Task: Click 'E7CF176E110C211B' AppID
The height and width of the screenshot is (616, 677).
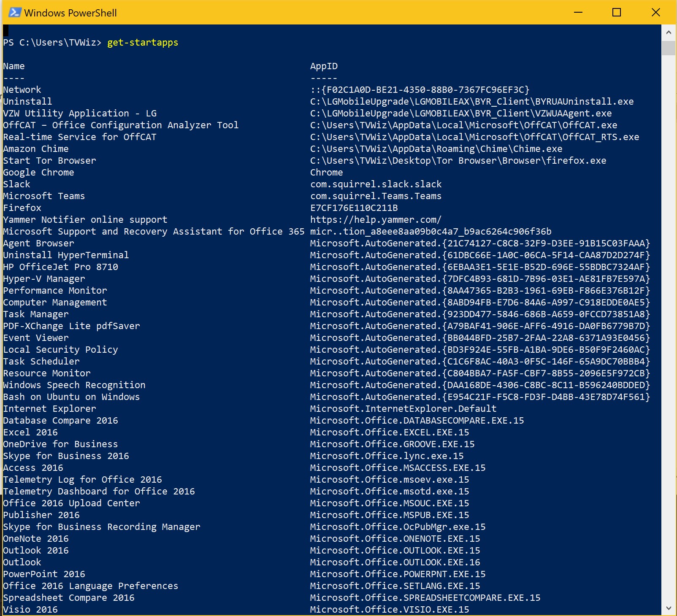Action: click(x=354, y=208)
